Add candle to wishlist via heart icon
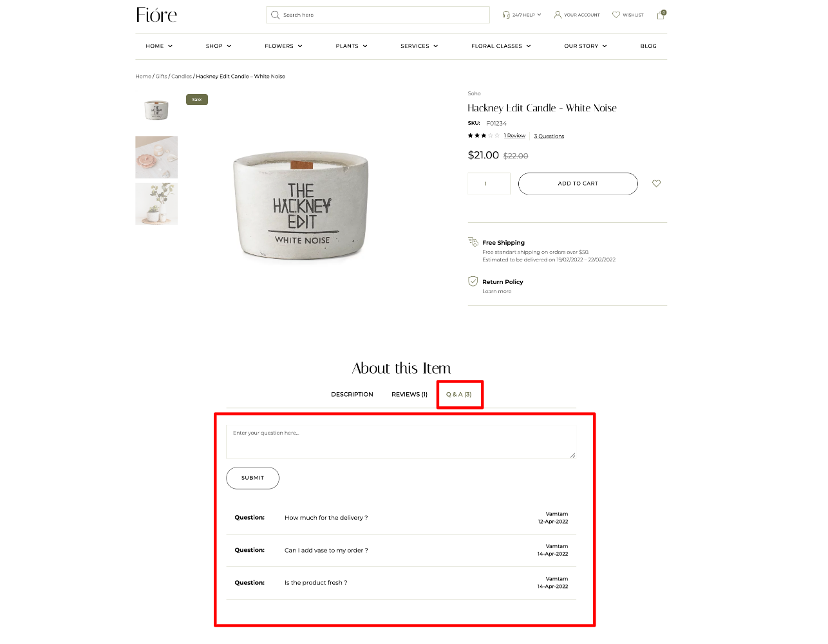Image resolution: width=828 pixels, height=644 pixels. 656,184
